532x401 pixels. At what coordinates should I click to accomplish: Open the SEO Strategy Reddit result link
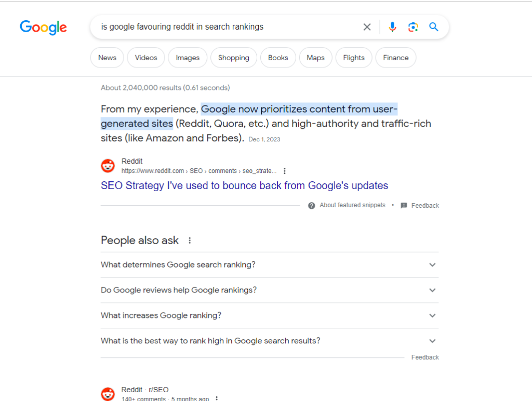click(x=244, y=185)
